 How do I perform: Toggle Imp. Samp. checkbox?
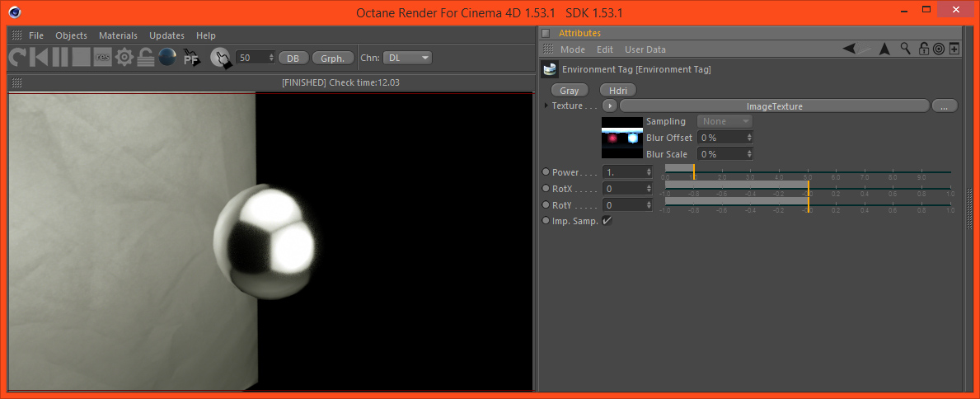pos(607,220)
